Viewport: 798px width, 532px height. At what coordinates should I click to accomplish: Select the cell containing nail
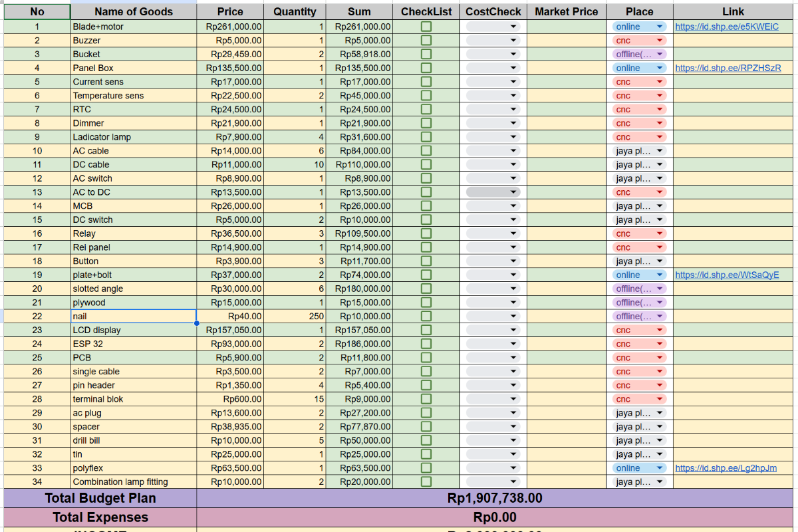click(134, 317)
